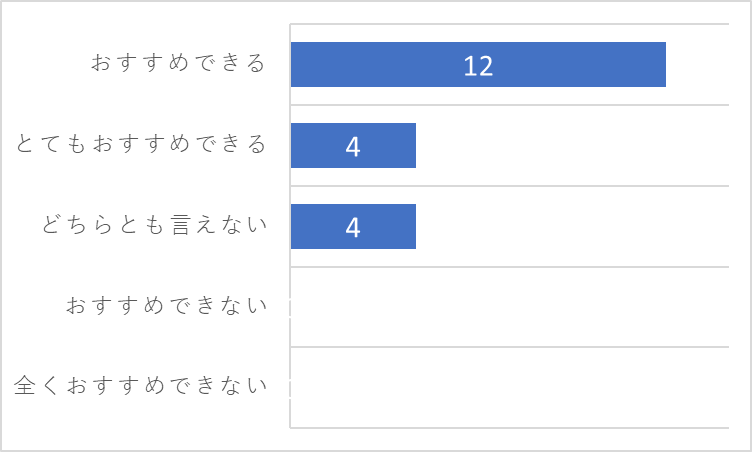The height and width of the screenshot is (452, 752).
Task: Select gridline separating おすすめできない and 全くおすすめできない rows
Action: coord(509,347)
